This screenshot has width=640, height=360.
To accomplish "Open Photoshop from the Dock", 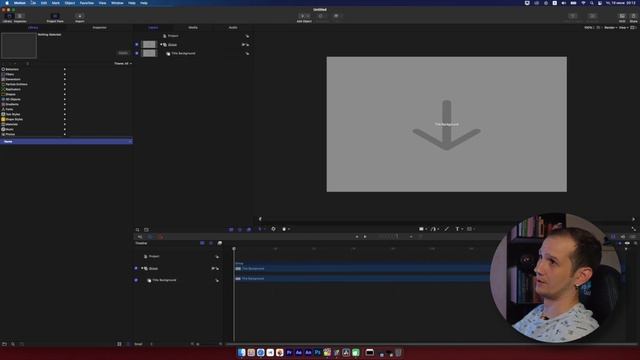I will (318, 352).
